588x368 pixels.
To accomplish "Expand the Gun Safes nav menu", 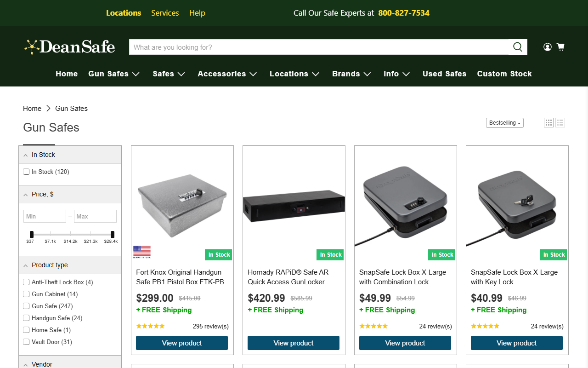I will pyautogui.click(x=114, y=74).
